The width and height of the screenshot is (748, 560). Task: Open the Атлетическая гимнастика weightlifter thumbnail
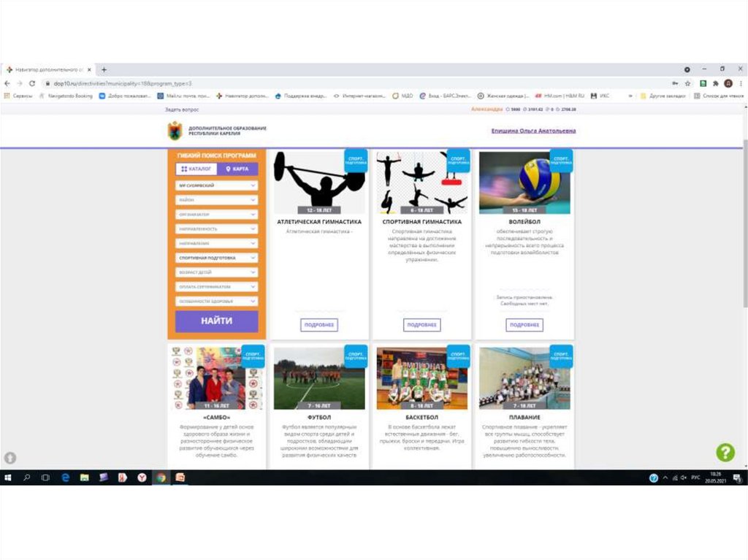click(x=319, y=183)
